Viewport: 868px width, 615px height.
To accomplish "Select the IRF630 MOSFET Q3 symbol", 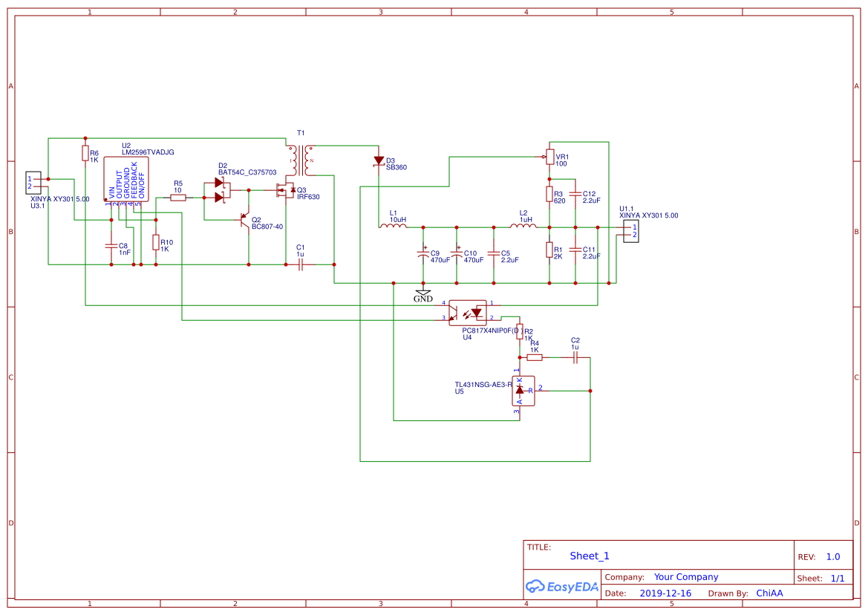I will (285, 192).
